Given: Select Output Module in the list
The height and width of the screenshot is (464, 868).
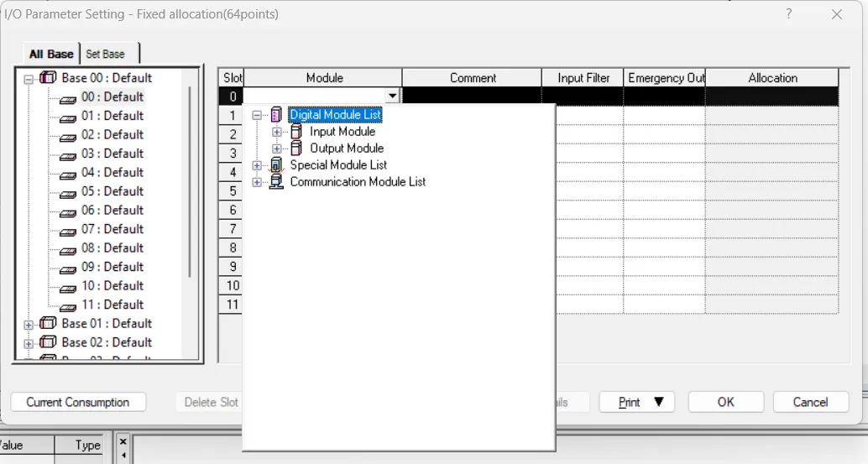Looking at the screenshot, I should tap(347, 149).
